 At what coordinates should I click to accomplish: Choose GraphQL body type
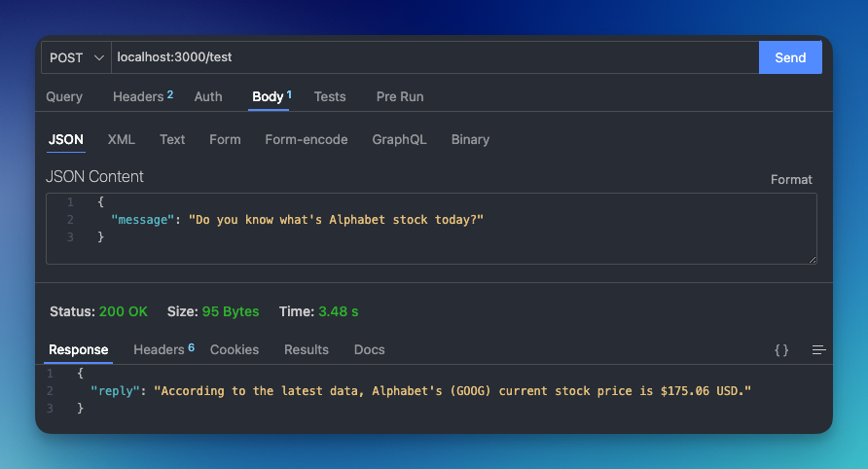click(399, 139)
